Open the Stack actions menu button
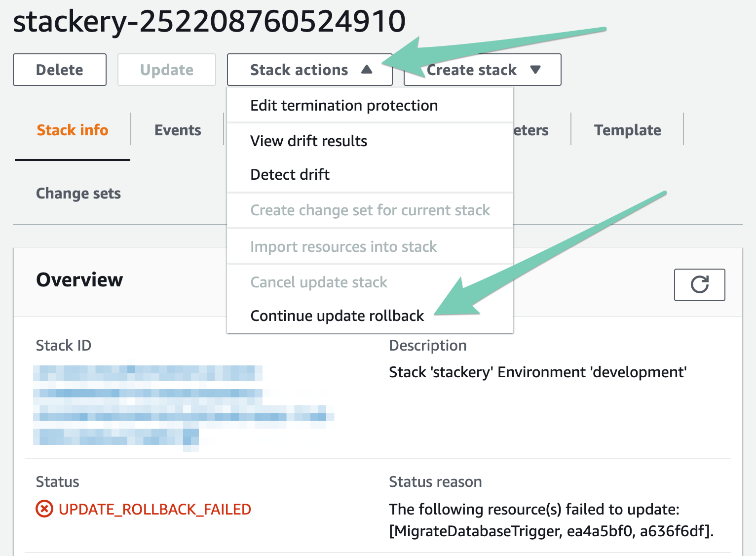The image size is (756, 556). click(x=309, y=70)
